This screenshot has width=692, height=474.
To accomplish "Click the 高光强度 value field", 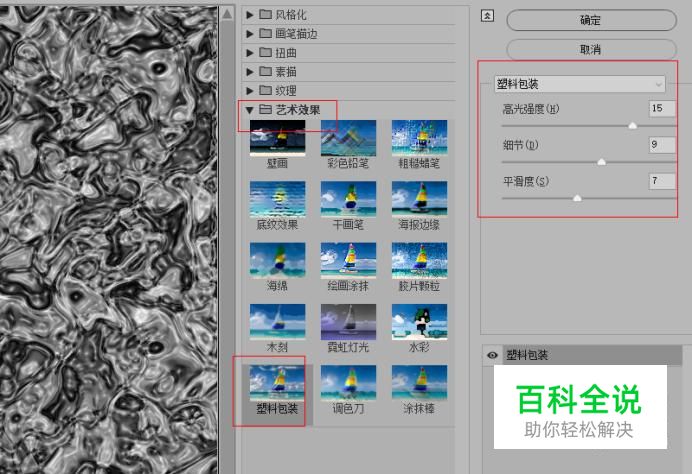I will [662, 108].
